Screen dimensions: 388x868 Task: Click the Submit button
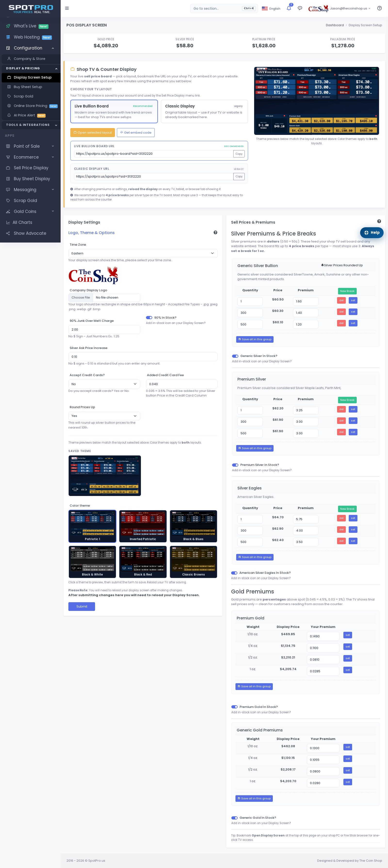click(81, 607)
